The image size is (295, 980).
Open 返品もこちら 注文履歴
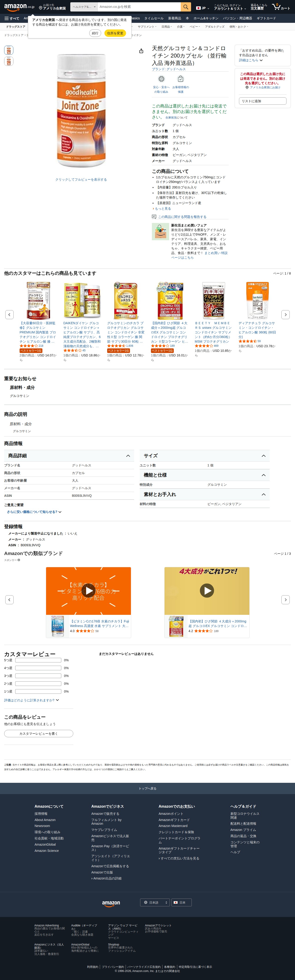point(259,7)
